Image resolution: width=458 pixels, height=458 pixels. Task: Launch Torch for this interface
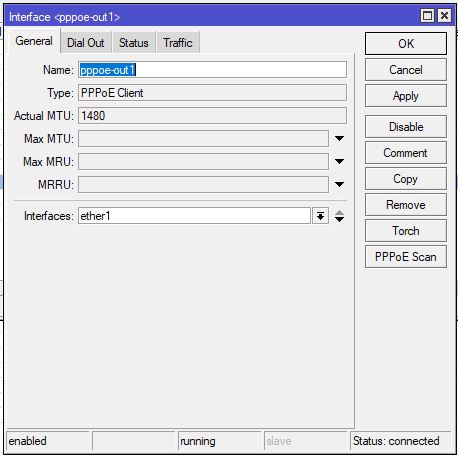tap(406, 231)
